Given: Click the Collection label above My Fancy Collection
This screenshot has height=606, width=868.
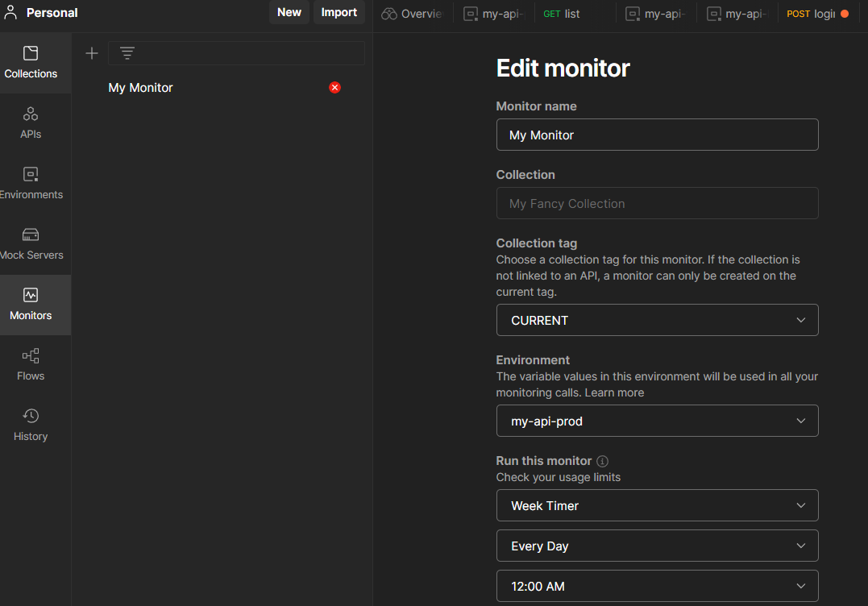Looking at the screenshot, I should pyautogui.click(x=525, y=174).
